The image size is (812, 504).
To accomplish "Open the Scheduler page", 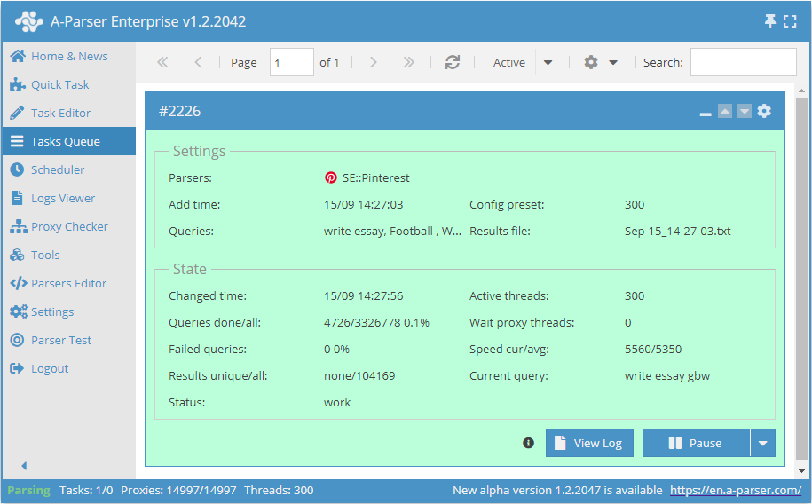I will point(58,169).
